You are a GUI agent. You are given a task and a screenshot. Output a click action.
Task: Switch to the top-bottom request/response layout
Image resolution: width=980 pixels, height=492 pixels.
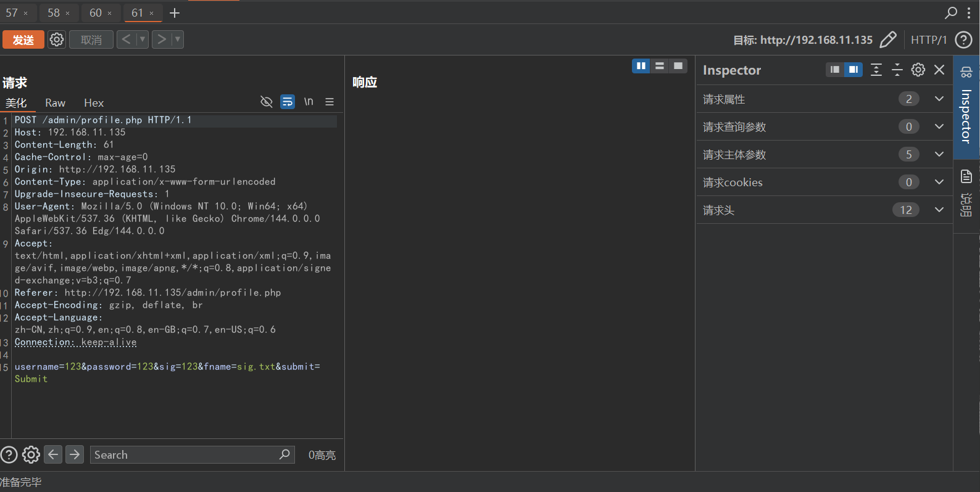[660, 66]
